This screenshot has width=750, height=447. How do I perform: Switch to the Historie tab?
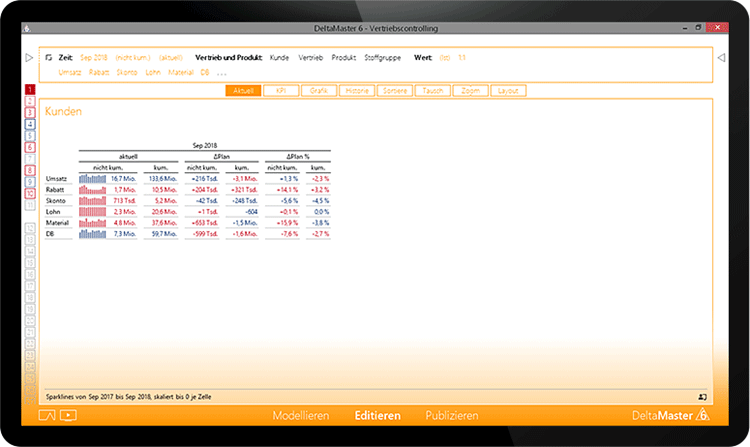[357, 90]
